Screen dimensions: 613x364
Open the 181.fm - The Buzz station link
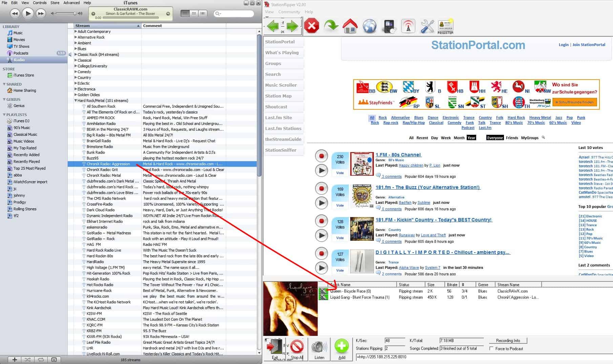[x=428, y=187]
